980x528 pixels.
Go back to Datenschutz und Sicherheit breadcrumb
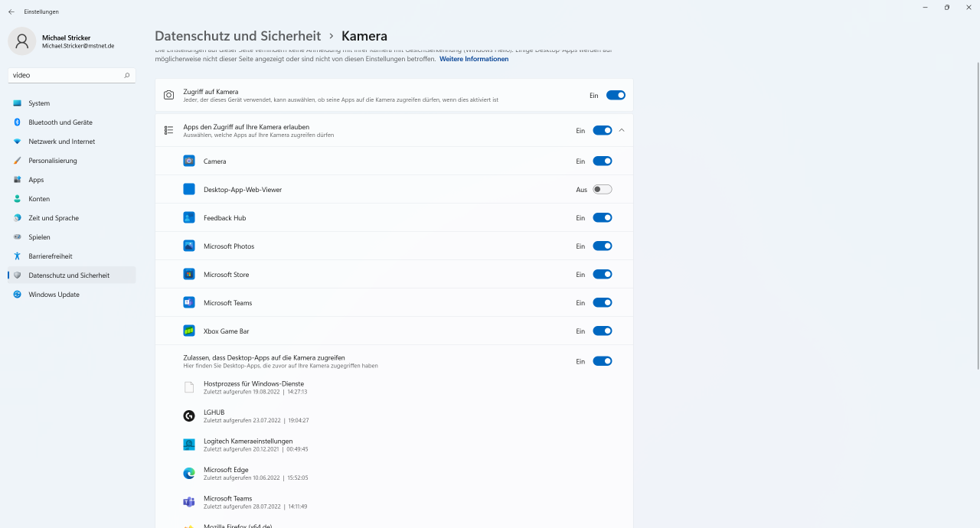click(238, 36)
